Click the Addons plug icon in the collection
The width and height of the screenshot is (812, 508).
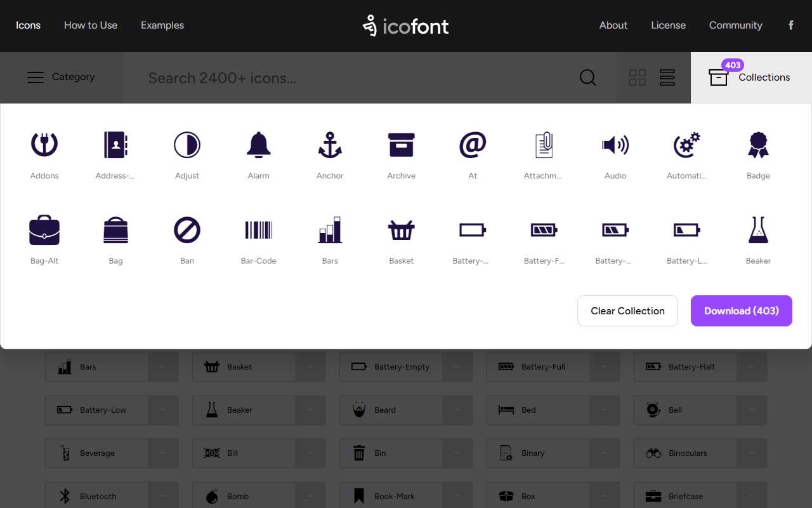coord(44,145)
